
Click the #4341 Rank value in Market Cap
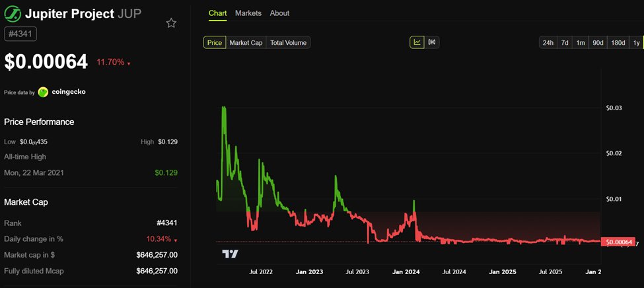(167, 223)
